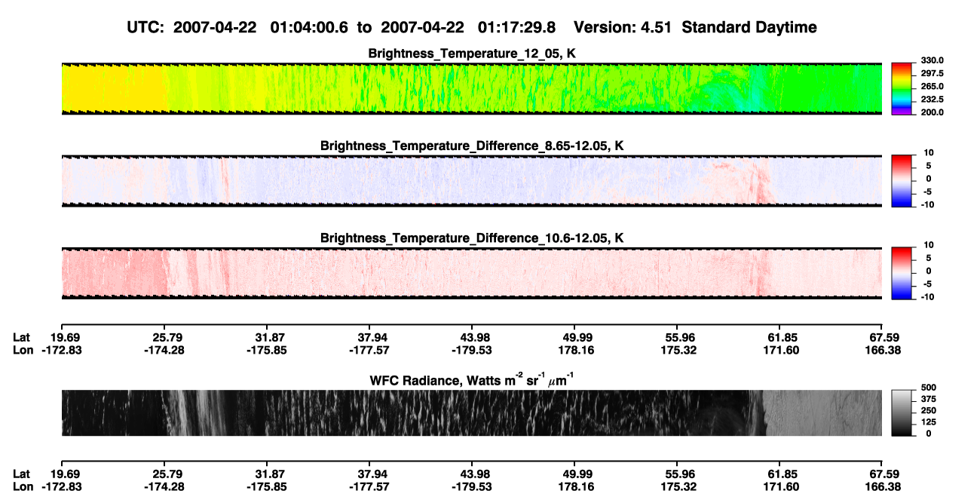Click the upper axis tick at latitude 61.85

779,324
